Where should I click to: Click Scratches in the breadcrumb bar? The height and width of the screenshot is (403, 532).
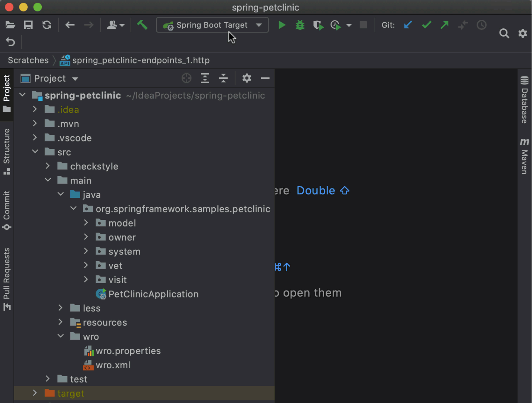(x=28, y=60)
